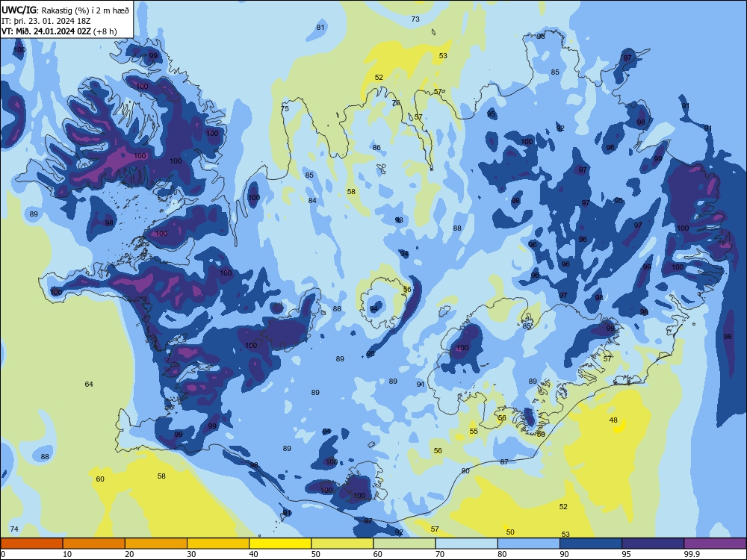Select the 10–20 orange legend swatch
The width and height of the screenshot is (747, 560).
(x=94, y=544)
